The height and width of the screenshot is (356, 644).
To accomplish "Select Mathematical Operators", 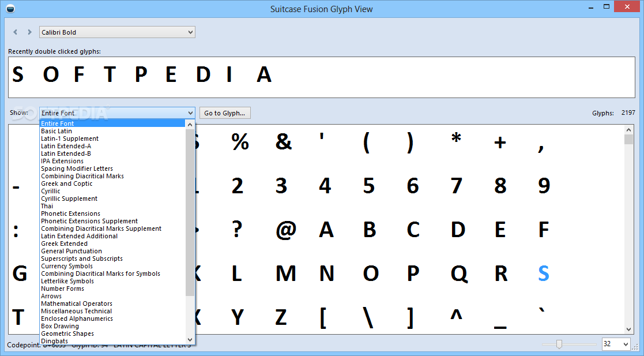I will click(x=112, y=303).
